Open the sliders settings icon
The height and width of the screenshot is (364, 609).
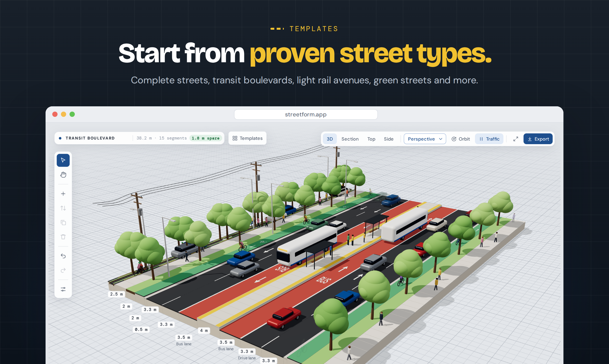[x=63, y=289]
